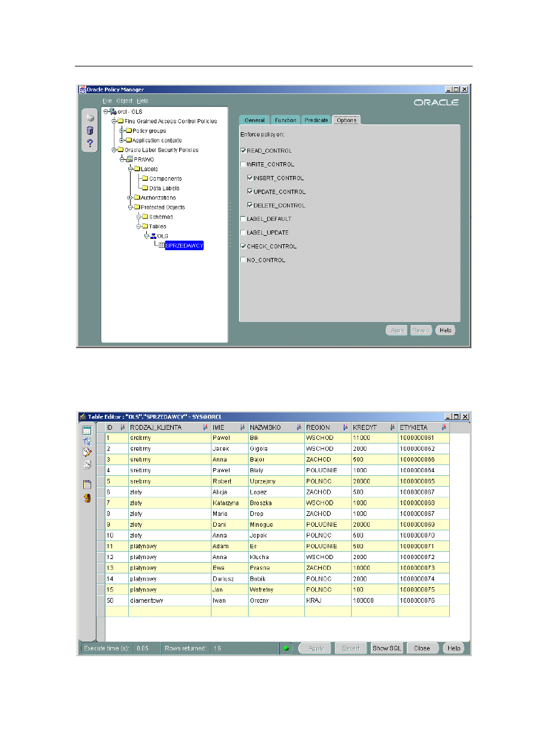Click the trash can delete icon

(x=90, y=130)
